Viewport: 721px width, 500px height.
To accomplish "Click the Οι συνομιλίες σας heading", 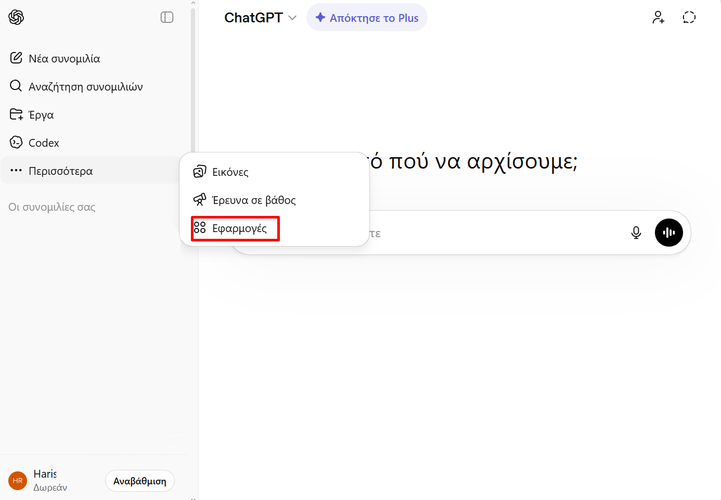I will point(52,207).
